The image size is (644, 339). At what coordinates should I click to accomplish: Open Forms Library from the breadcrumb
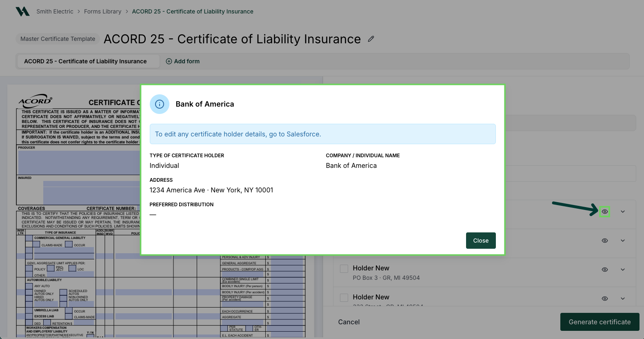[x=103, y=11]
